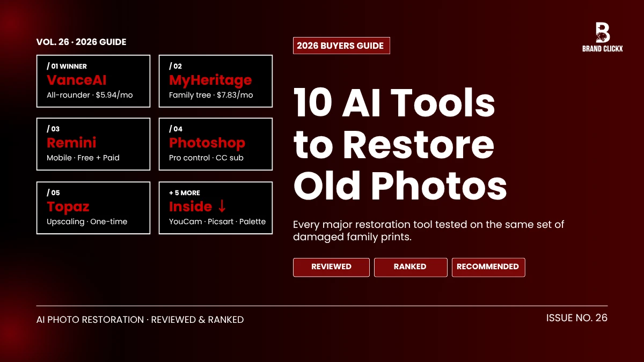Click the "to Restore" headline line

(x=394, y=144)
